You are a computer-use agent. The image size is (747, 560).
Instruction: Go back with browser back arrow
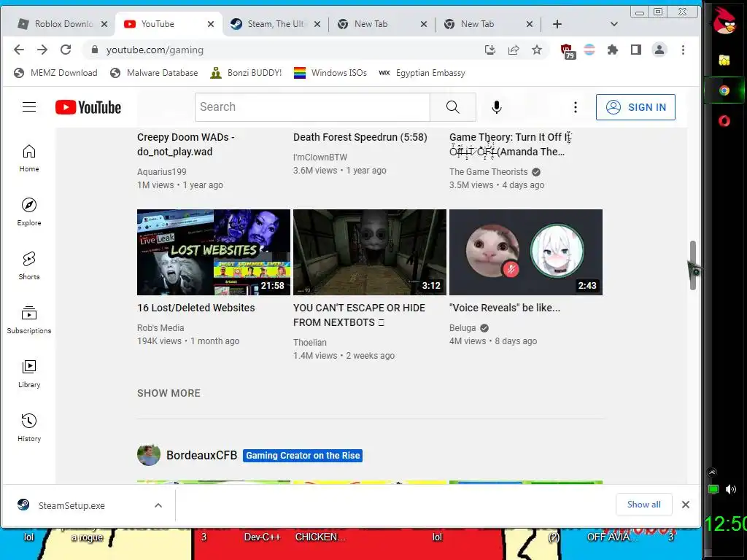(x=18, y=50)
